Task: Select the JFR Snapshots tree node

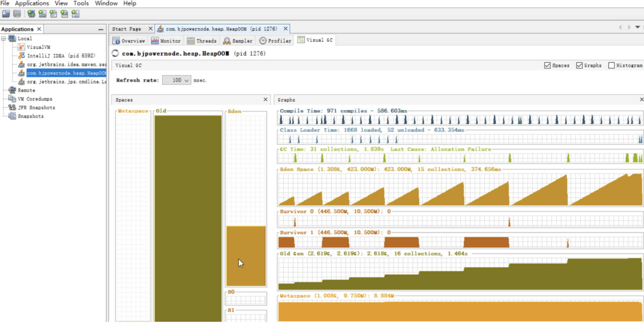Action: click(36, 107)
